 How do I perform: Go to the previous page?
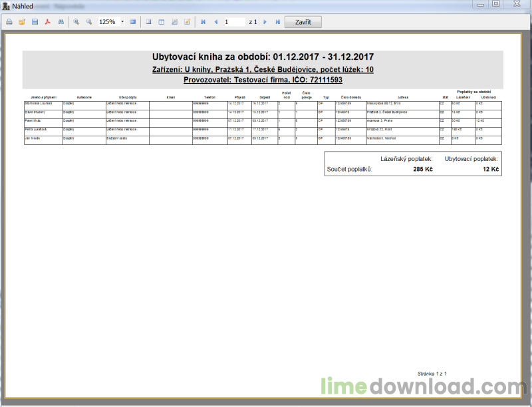pos(216,22)
